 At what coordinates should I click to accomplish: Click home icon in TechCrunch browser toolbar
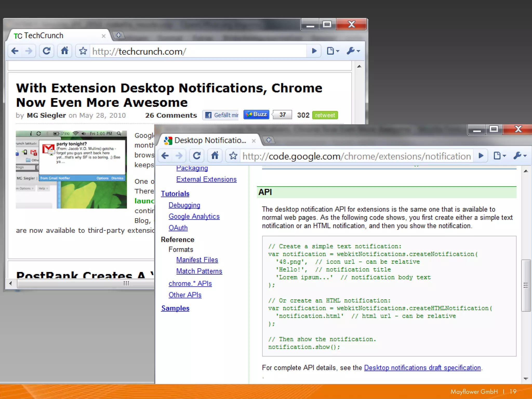(64, 51)
